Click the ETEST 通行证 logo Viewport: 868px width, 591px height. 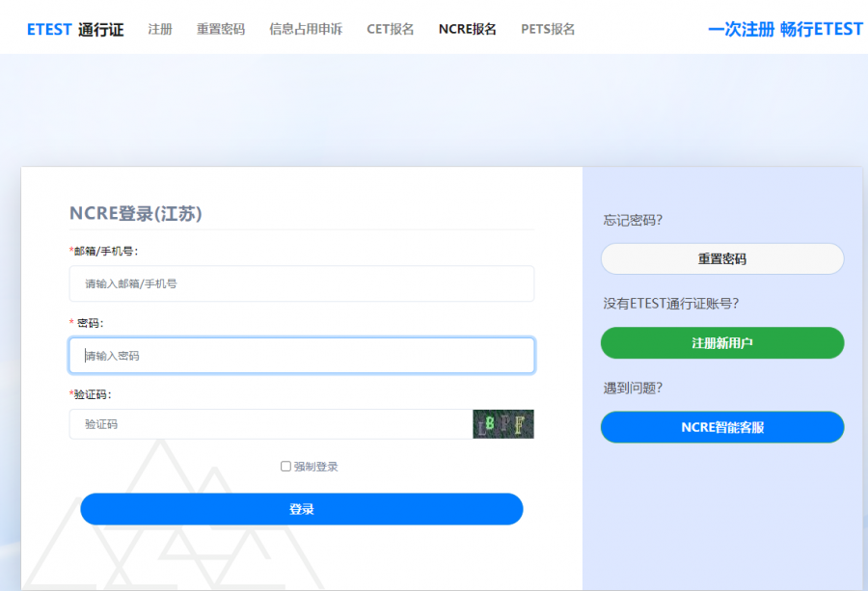pos(75,29)
